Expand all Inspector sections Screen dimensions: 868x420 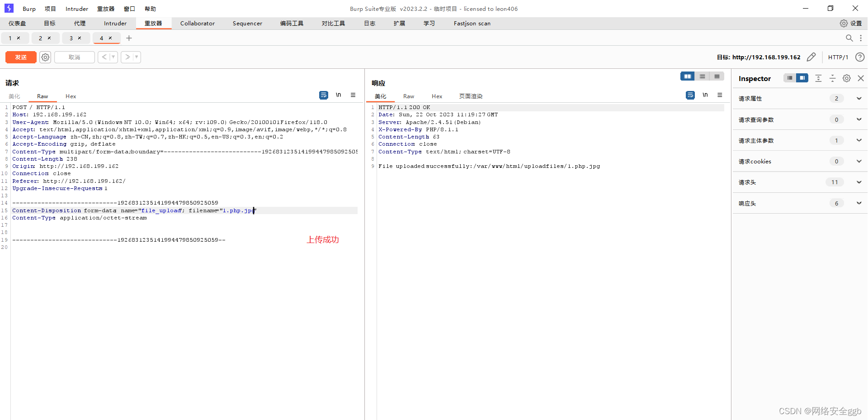coord(818,78)
